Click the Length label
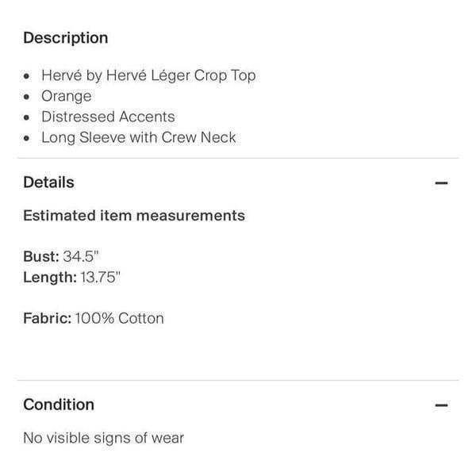Screen dimensions: 476x476 [x=50, y=278]
